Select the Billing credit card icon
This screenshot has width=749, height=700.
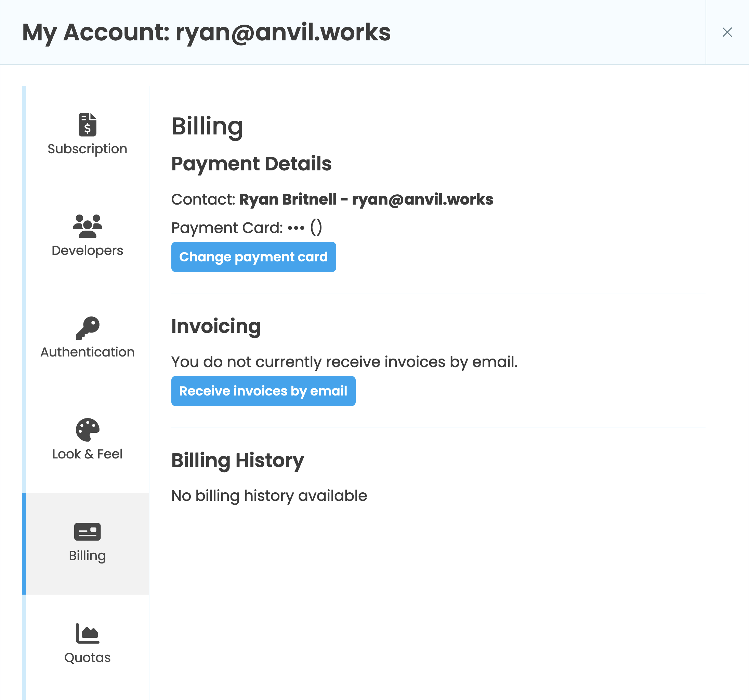tap(88, 533)
